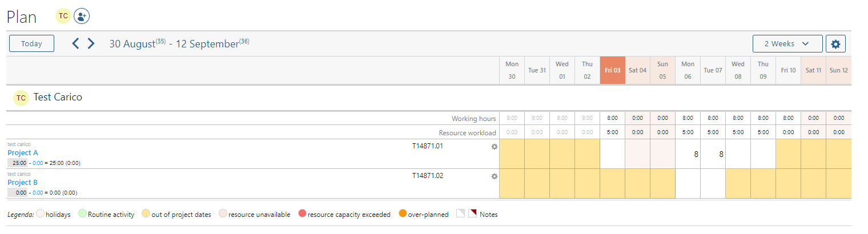Go to previous period with left arrow

coord(75,43)
